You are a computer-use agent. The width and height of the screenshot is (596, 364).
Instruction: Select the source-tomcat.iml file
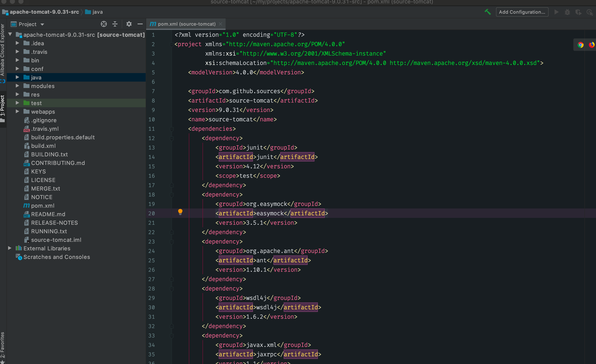pos(56,240)
